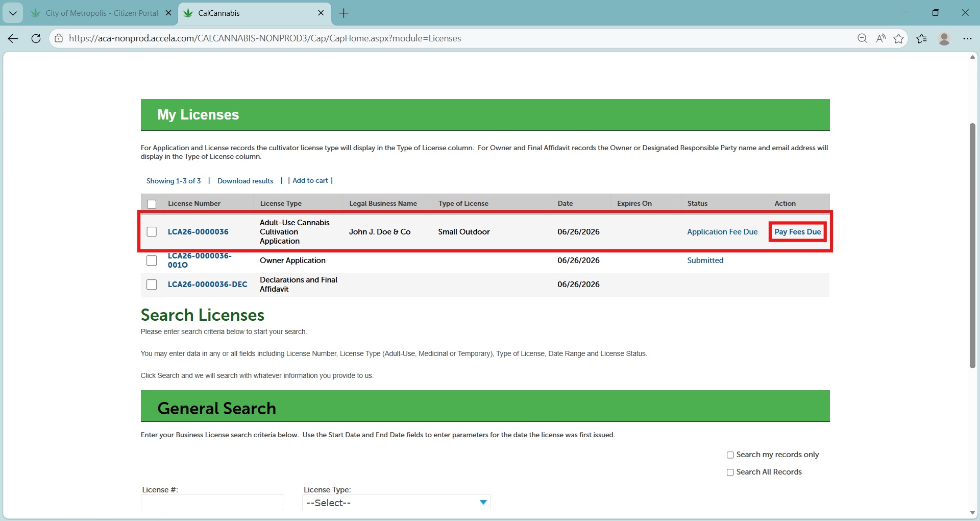
Task: Open the browser profile menu
Action: 944,38
